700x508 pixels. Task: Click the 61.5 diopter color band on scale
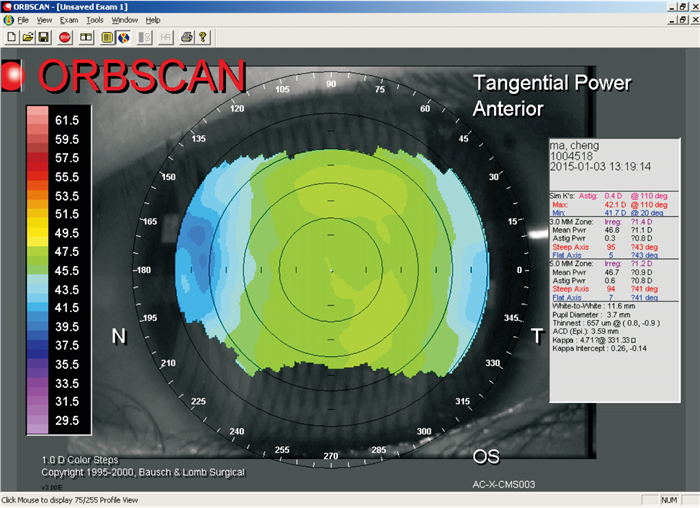pyautogui.click(x=38, y=120)
